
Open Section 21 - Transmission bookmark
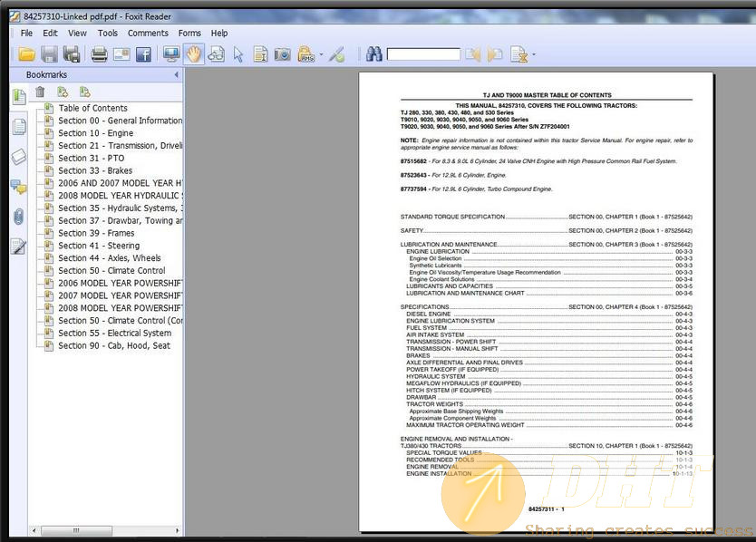[120, 146]
